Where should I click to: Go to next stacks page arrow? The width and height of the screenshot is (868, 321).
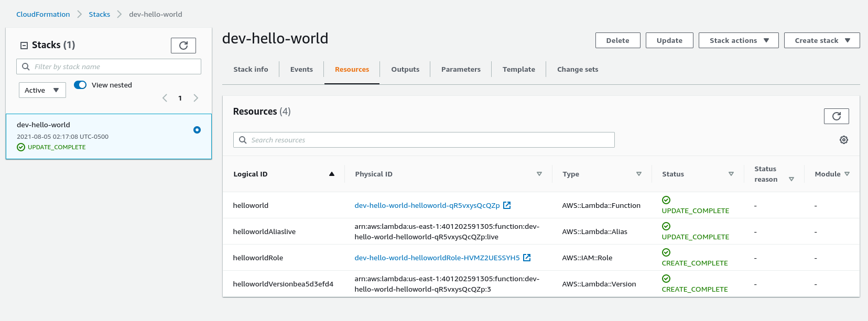196,98
